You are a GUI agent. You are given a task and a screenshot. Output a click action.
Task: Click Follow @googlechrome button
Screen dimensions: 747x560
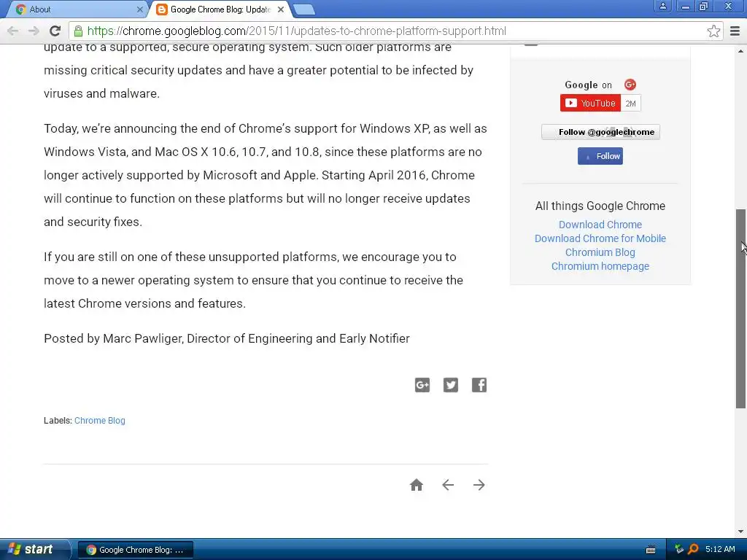pyautogui.click(x=600, y=132)
